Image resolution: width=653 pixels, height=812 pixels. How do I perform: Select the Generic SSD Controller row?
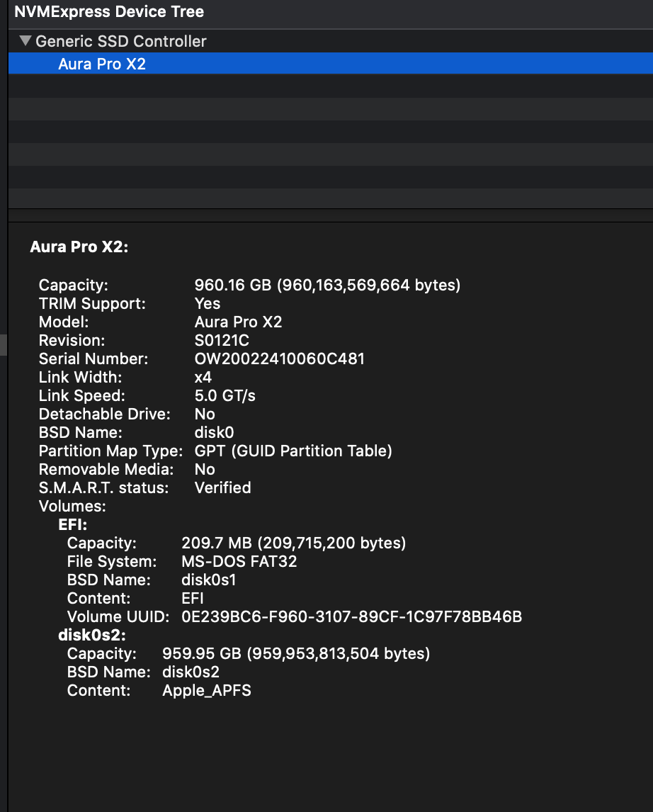tap(331, 41)
